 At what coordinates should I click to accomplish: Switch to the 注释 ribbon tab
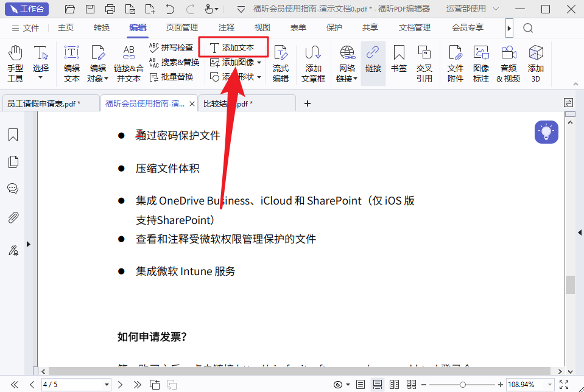coord(227,27)
